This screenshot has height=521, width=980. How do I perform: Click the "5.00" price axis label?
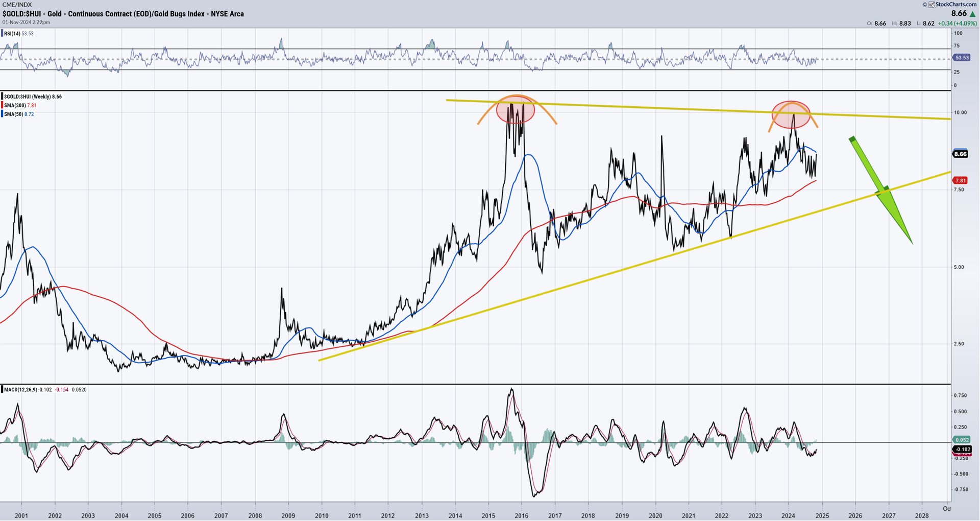[x=960, y=267]
